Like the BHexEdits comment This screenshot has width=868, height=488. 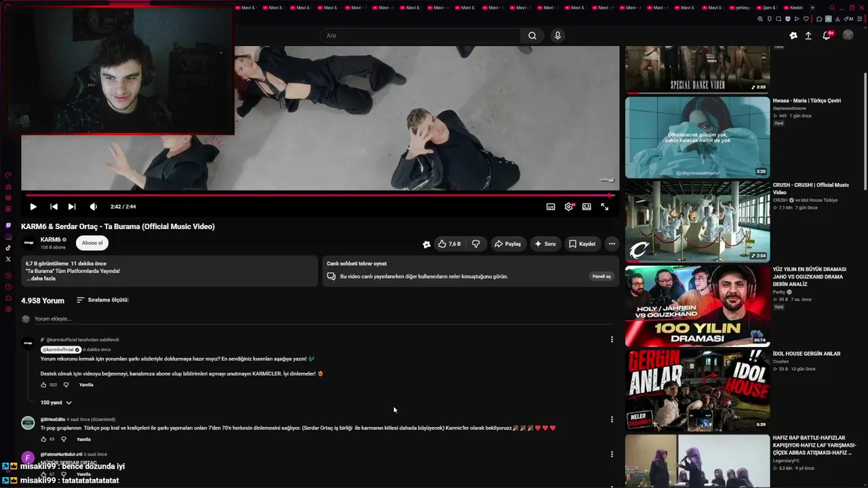(43, 439)
